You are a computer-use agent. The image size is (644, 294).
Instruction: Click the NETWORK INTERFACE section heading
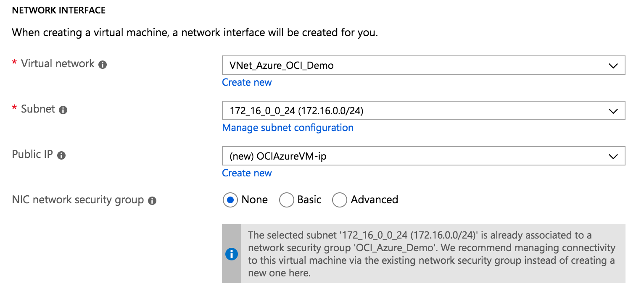(x=59, y=10)
